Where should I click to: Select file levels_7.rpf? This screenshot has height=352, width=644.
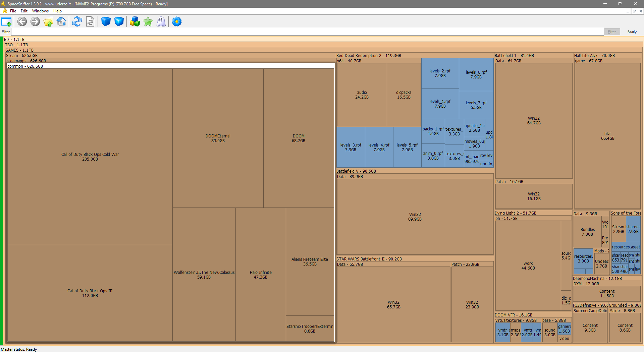click(476, 105)
